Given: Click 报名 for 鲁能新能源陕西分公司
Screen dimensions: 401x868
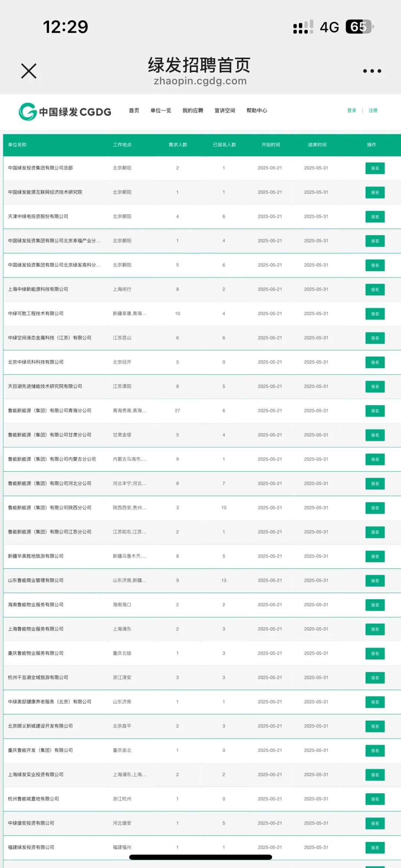Looking at the screenshot, I should [x=375, y=508].
